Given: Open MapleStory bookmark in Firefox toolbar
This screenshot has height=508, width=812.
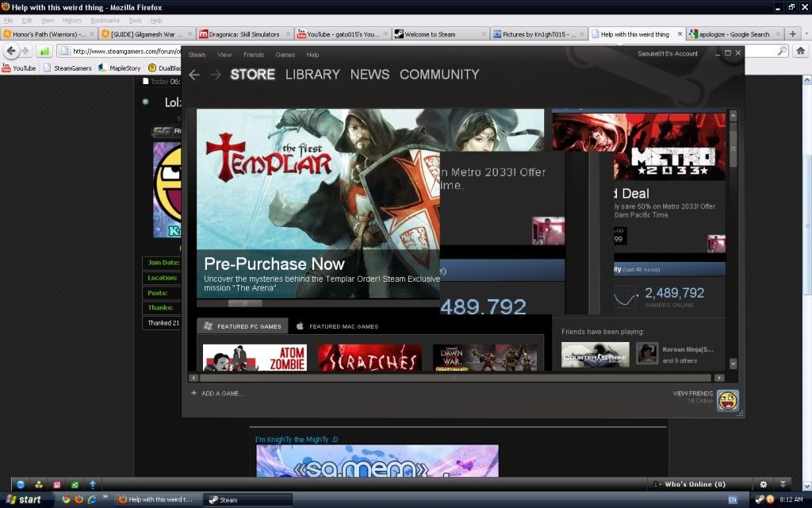Looking at the screenshot, I should point(120,68).
